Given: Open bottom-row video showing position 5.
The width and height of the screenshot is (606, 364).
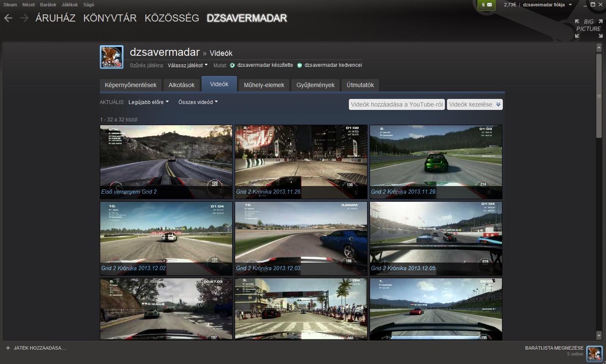Looking at the screenshot, I should [166, 309].
